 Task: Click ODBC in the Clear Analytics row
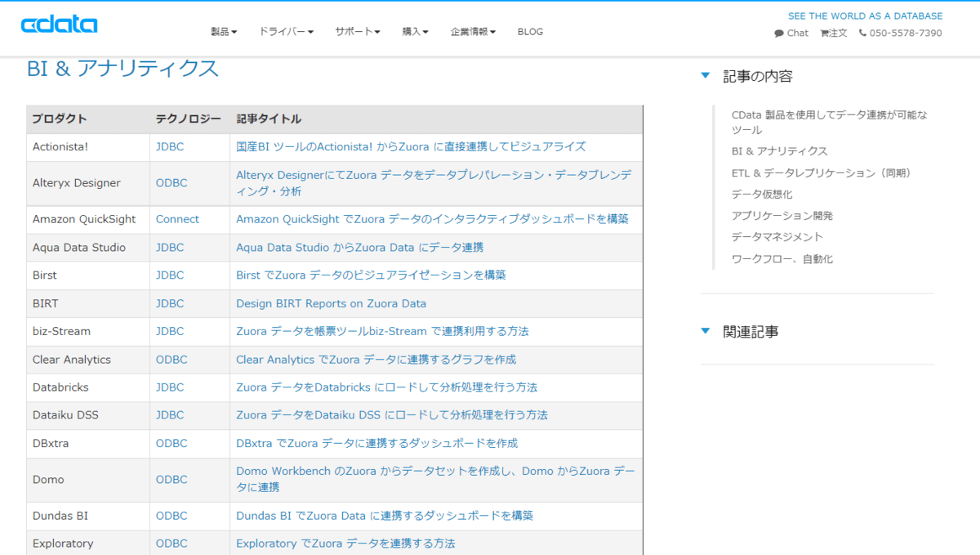pos(171,359)
